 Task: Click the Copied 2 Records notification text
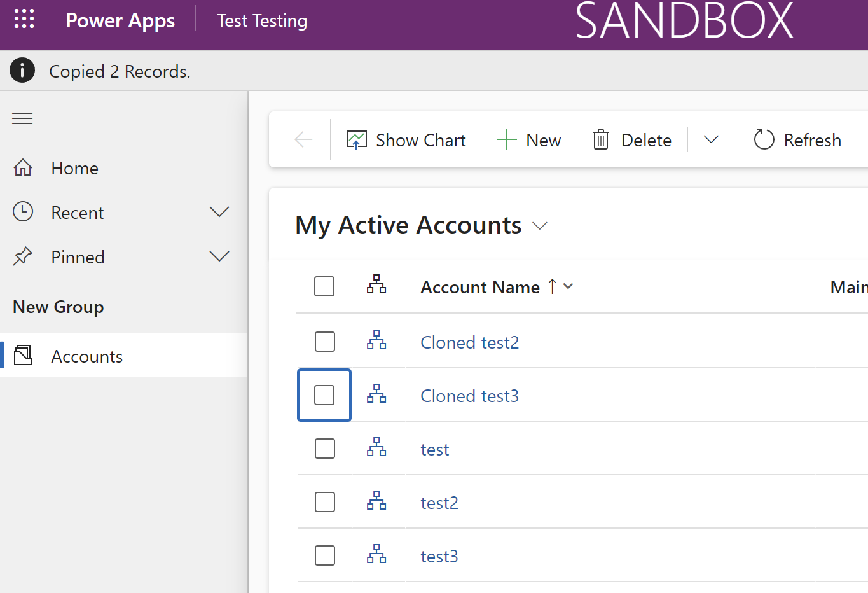pyautogui.click(x=120, y=71)
